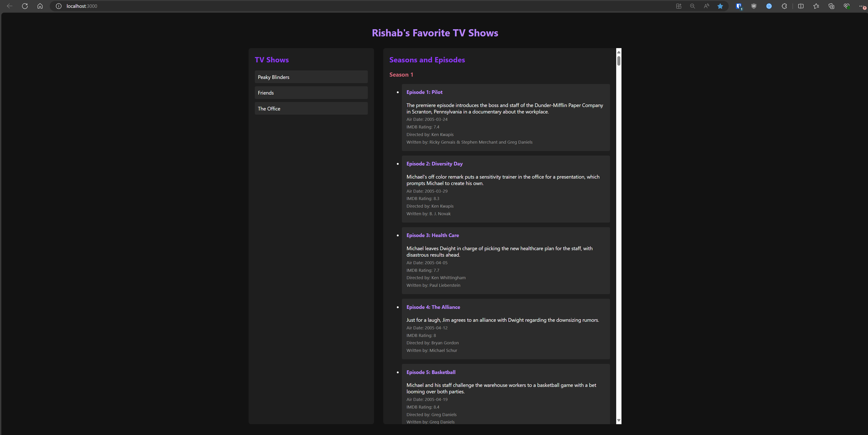Open Read Aloud from the address bar
The image size is (868, 435).
706,6
